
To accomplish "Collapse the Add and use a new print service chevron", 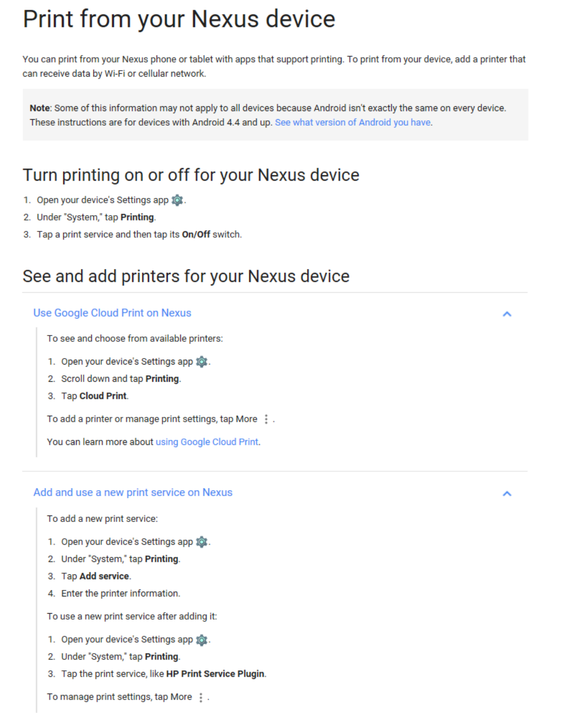I will point(507,493).
